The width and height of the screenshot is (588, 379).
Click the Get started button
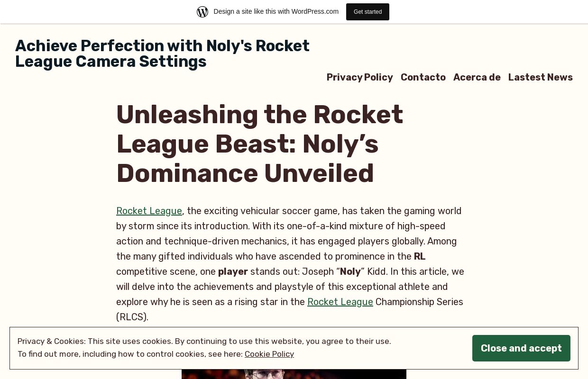pyautogui.click(x=367, y=11)
